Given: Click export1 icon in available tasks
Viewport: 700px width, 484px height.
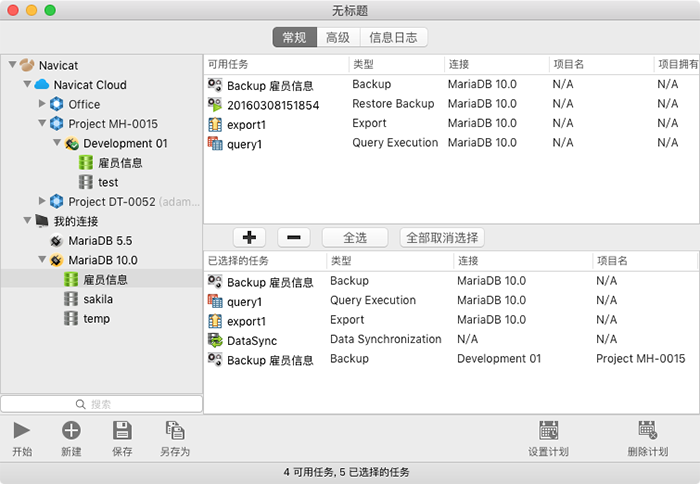Looking at the screenshot, I should tap(215, 125).
